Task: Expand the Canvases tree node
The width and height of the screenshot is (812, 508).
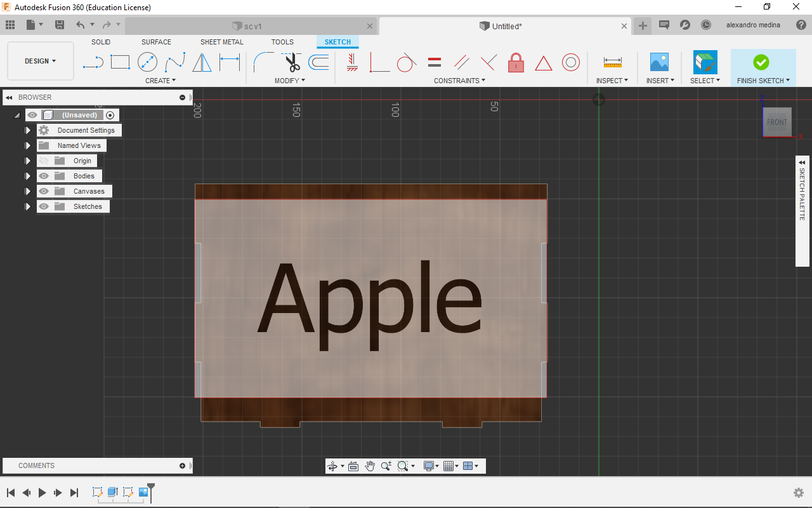Action: (28, 191)
